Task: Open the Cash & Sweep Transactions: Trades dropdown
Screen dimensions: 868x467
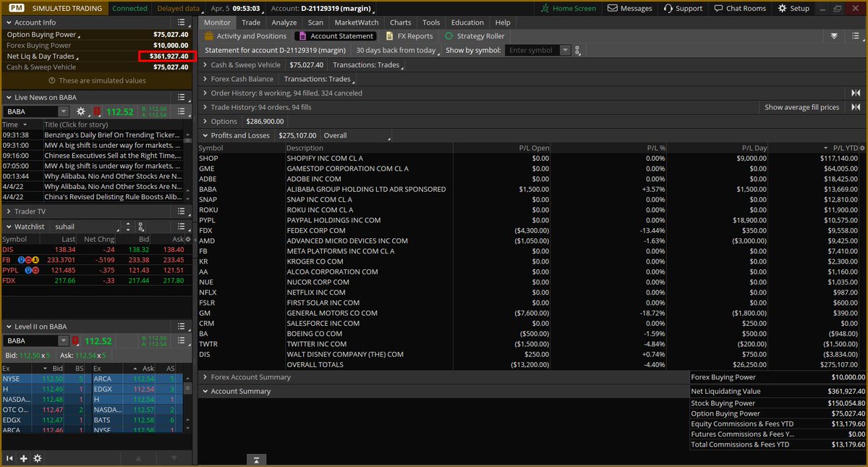Action: tap(368, 64)
